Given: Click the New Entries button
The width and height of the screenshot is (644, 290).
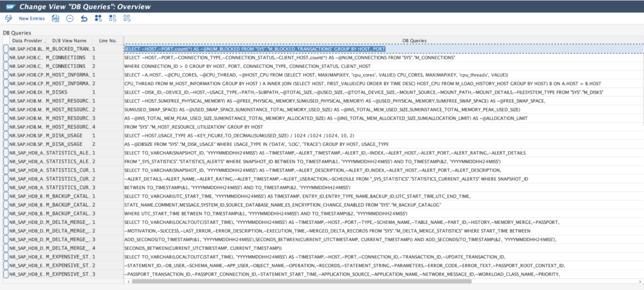Looking at the screenshot, I should [31, 18].
